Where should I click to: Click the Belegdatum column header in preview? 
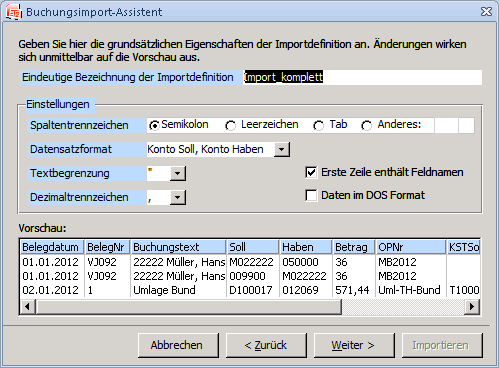click(x=52, y=247)
